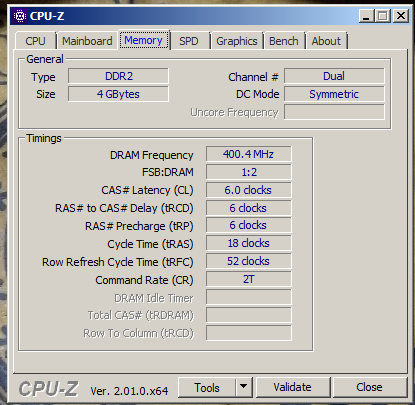Minimize the CPU-Z window

click(x=367, y=16)
